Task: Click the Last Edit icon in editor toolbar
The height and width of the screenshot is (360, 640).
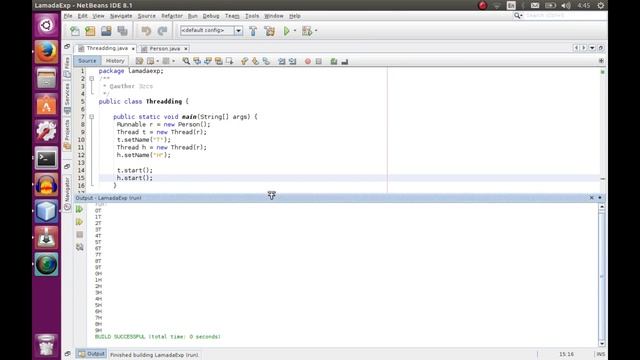Action: click(139, 61)
